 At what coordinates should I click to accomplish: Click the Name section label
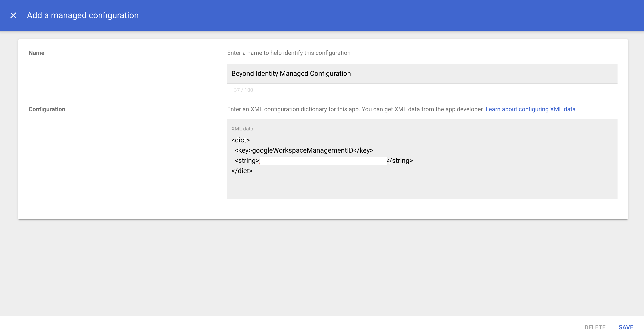37,53
